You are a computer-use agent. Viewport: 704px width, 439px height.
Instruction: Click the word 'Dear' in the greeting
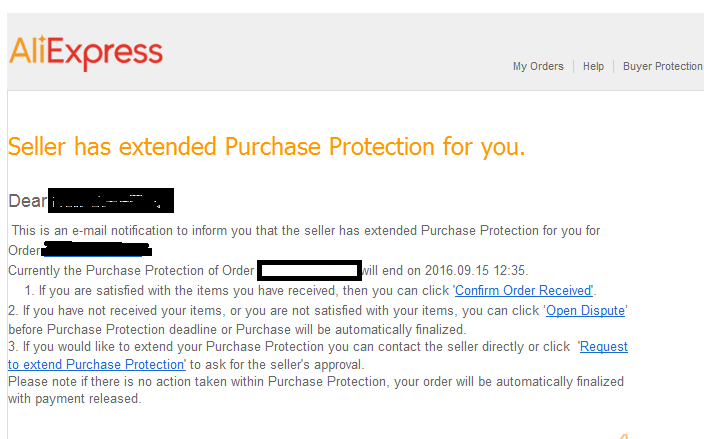pyautogui.click(x=27, y=201)
